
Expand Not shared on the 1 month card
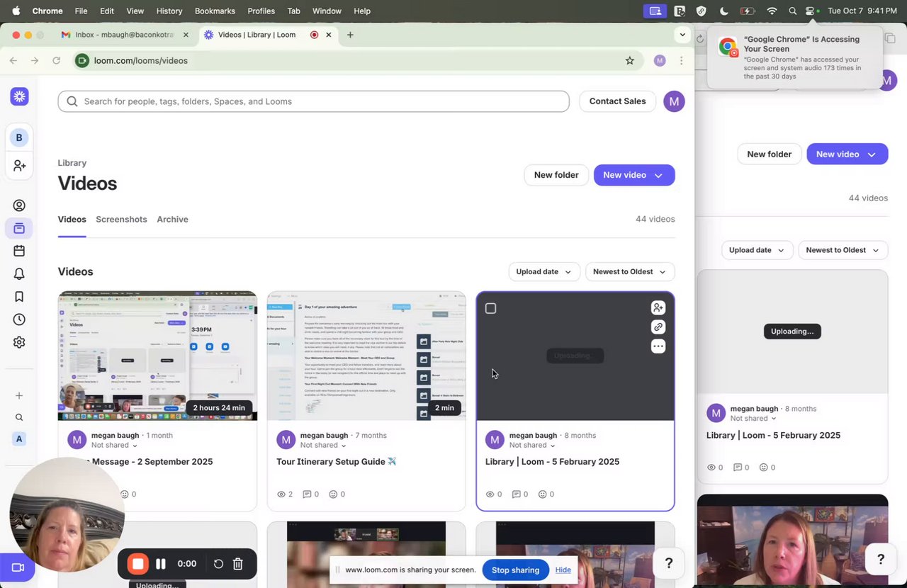(x=115, y=446)
